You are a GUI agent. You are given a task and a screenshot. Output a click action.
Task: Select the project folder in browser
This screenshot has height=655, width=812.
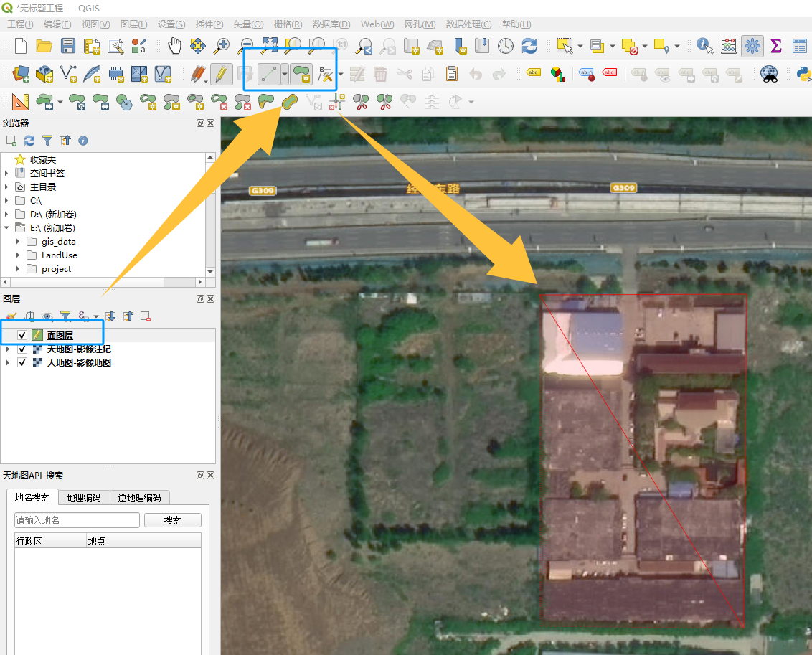[x=56, y=269]
